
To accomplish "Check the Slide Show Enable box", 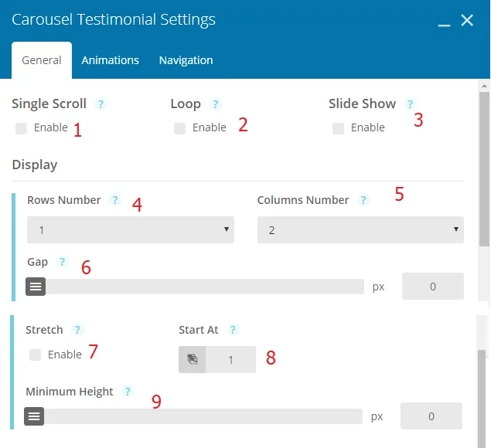I will [x=338, y=128].
